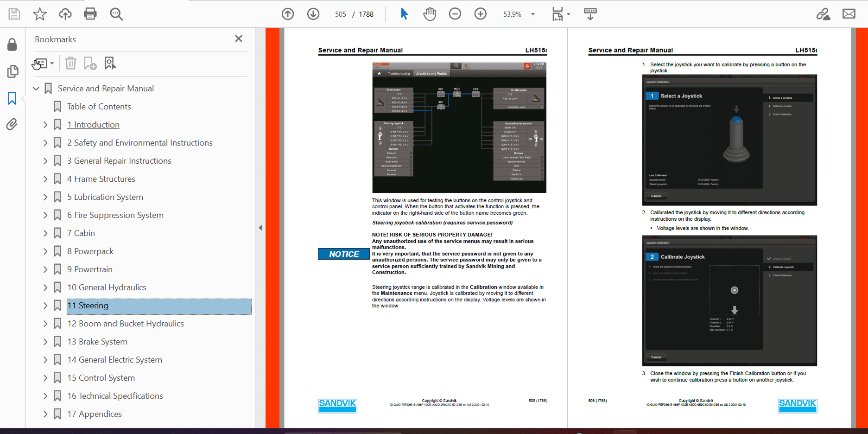Select the Hand pan tool
The width and height of the screenshot is (868, 434).
pyautogui.click(x=430, y=14)
